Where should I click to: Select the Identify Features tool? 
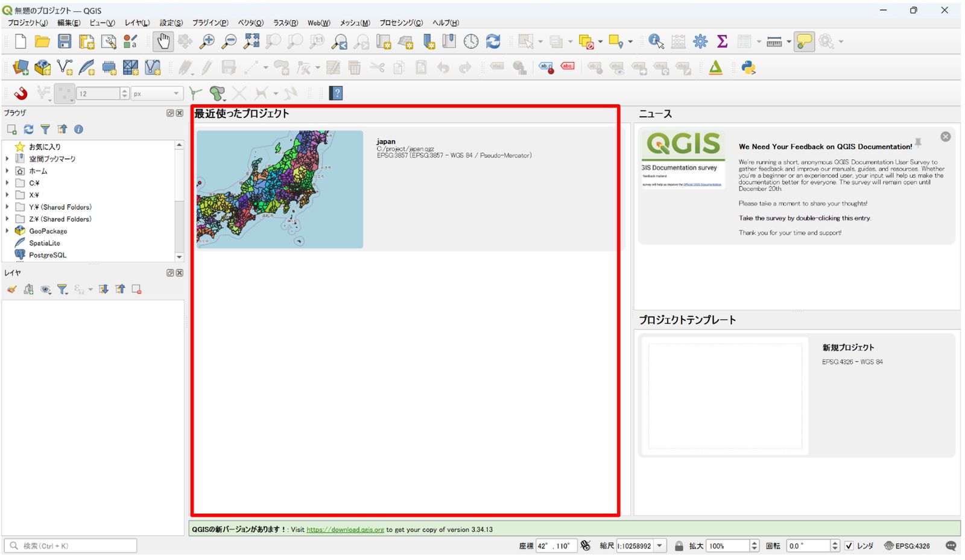pos(656,41)
